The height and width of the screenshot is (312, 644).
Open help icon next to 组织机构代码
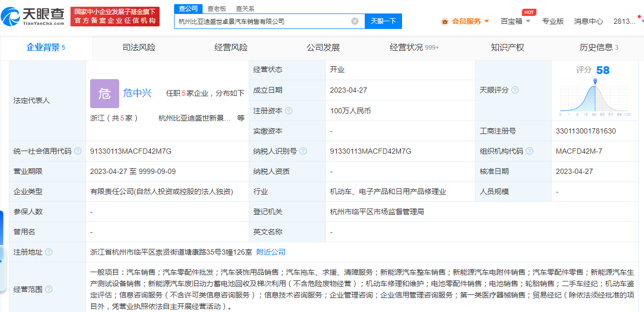point(529,151)
